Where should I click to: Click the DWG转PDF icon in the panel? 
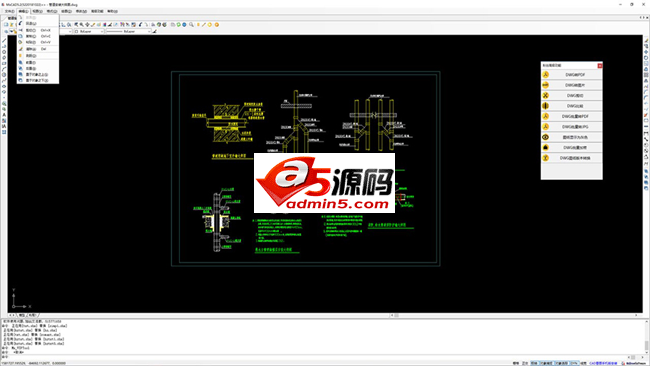(546, 75)
